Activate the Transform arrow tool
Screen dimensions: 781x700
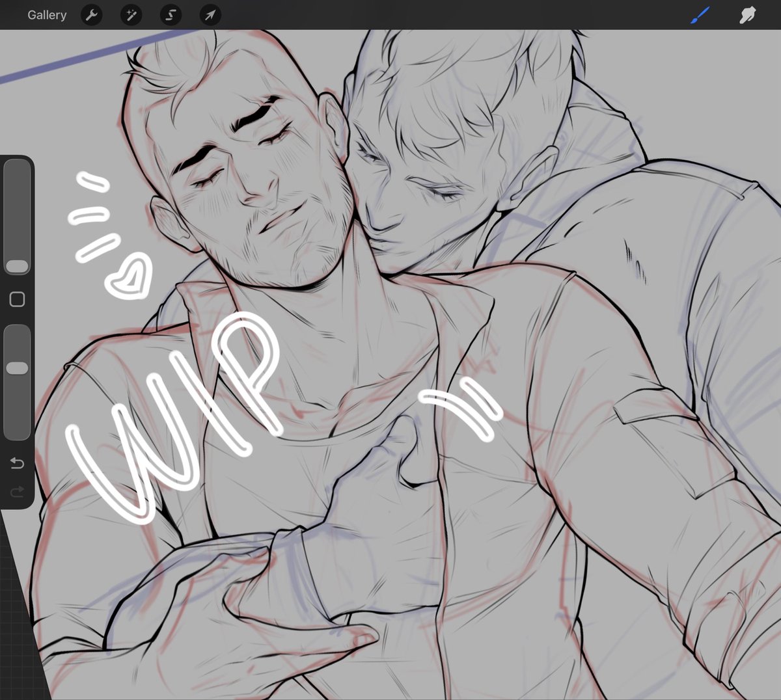tap(210, 15)
